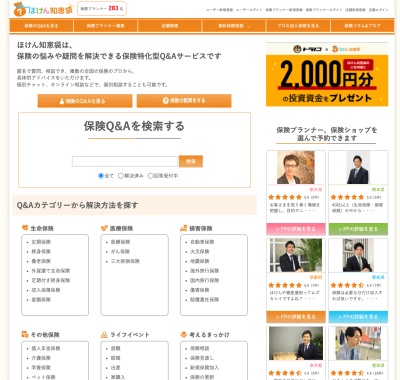This screenshot has height=380, width=400.
Task: Click the ライフイベント category icon
Action: point(104,334)
